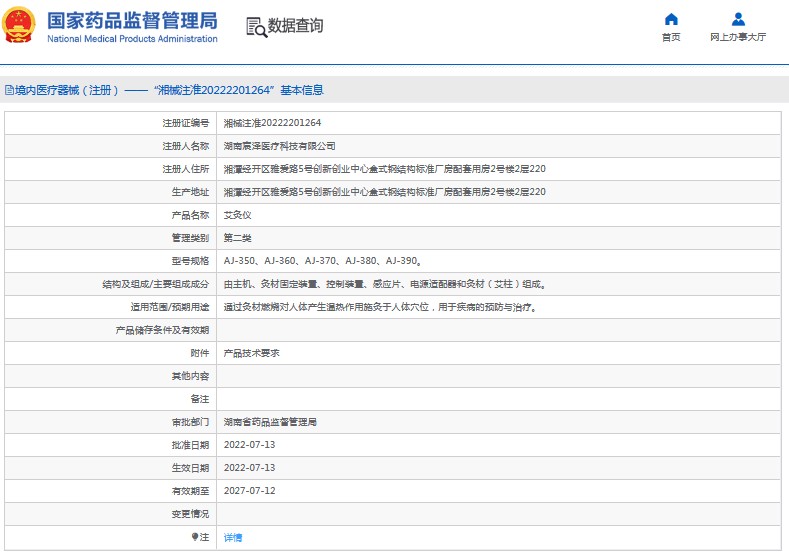Image resolution: width=789 pixels, height=559 pixels.
Task: Click the bulb icon beside 注
Action: click(195, 537)
